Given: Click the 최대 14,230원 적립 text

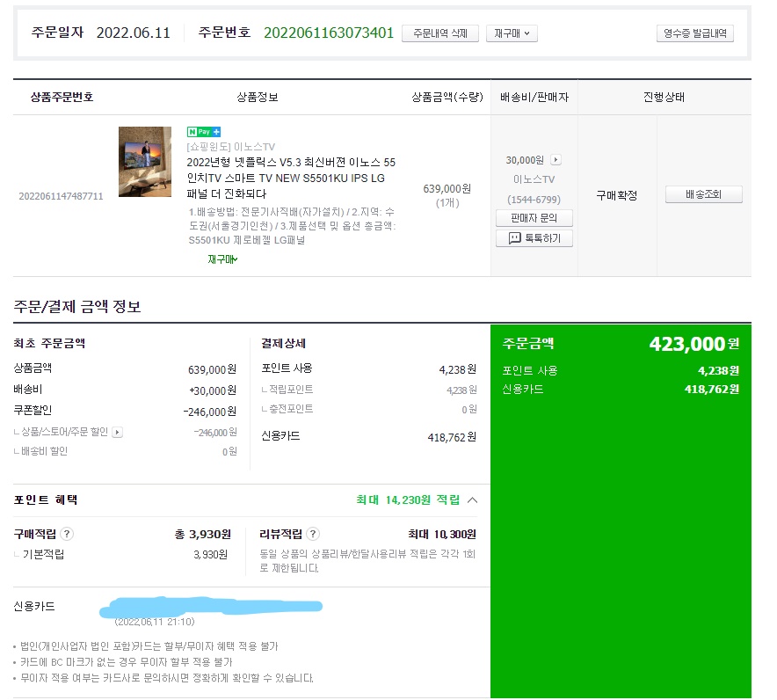Looking at the screenshot, I should [408, 499].
